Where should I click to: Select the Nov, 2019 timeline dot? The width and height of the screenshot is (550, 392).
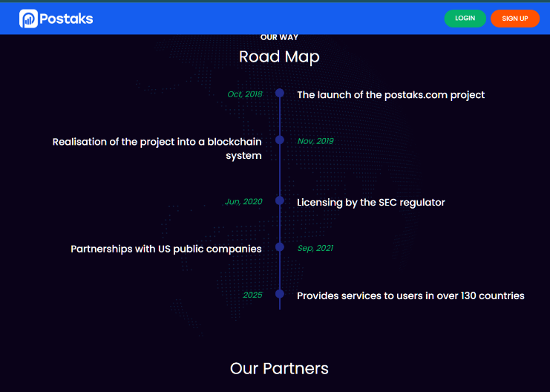coord(280,140)
